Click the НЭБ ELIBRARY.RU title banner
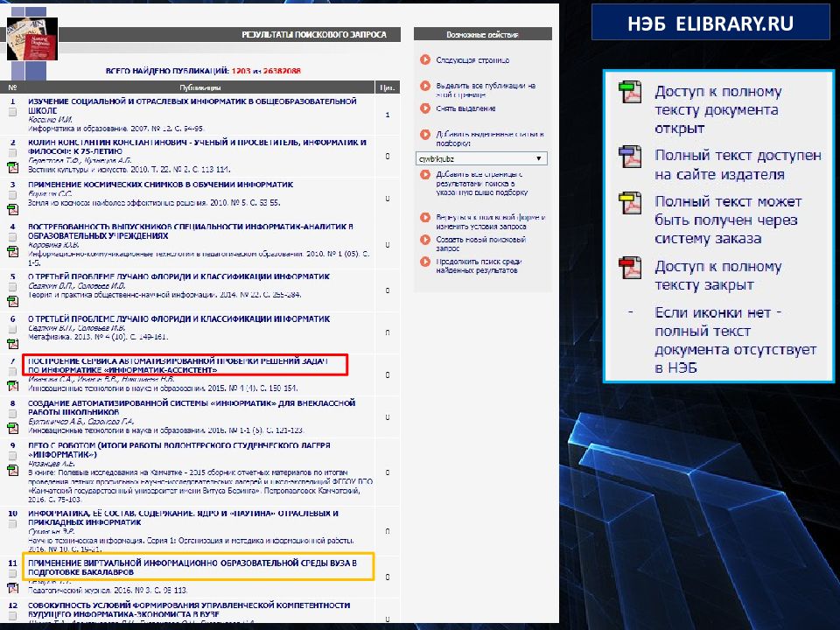This screenshot has width=840, height=630. (x=710, y=23)
